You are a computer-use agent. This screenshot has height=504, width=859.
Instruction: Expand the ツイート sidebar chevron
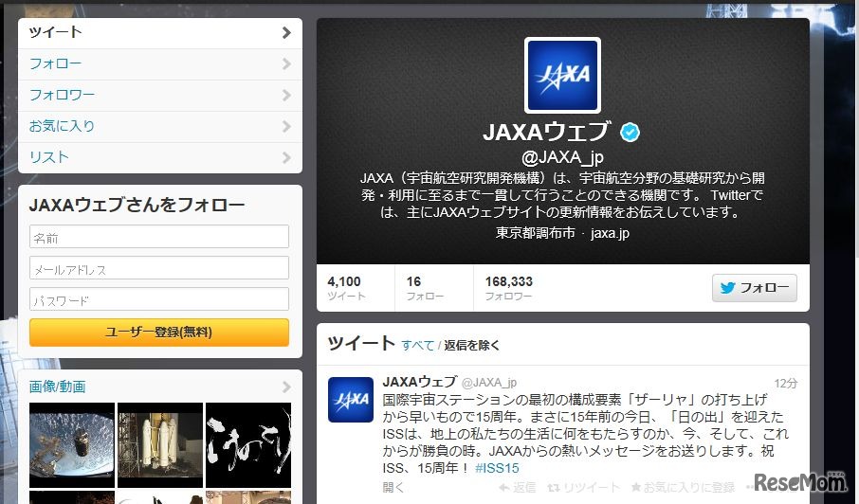point(286,33)
